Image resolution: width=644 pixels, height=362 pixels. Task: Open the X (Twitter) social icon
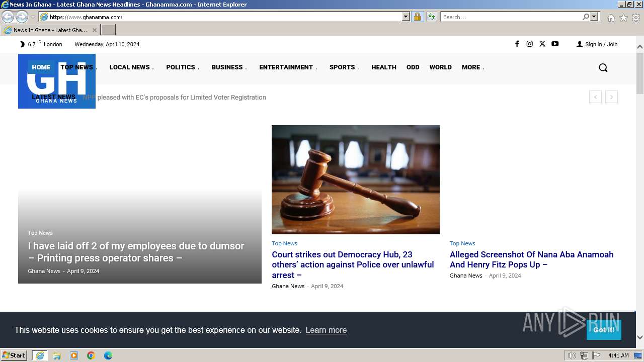[x=542, y=44]
